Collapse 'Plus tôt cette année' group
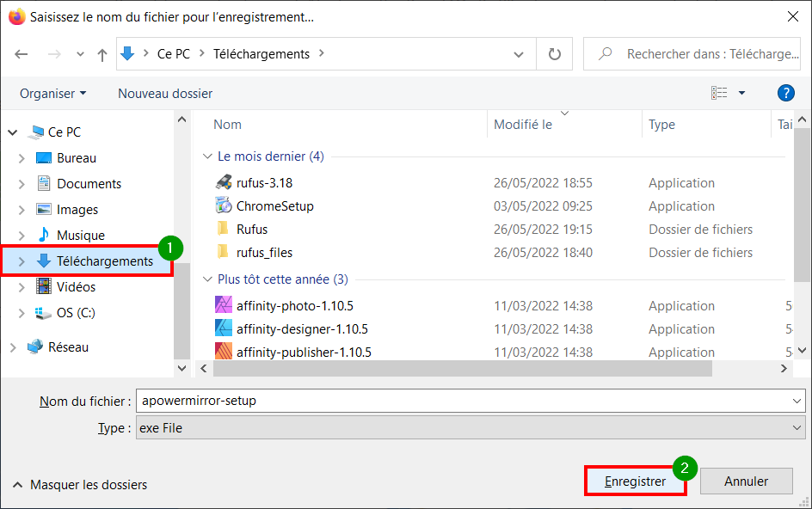This screenshot has width=812, height=509. point(207,279)
